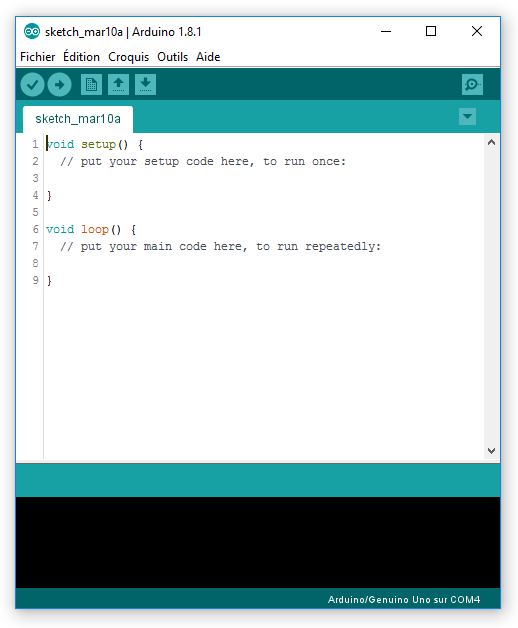Image resolution: width=518 pixels, height=628 pixels.
Task: Open the Serial Monitor magnifier icon
Action: 472,85
